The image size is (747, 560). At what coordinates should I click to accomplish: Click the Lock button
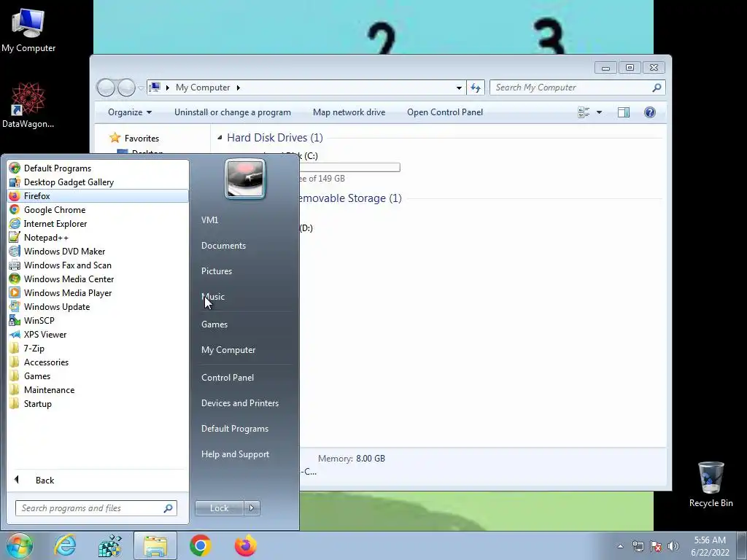(219, 508)
